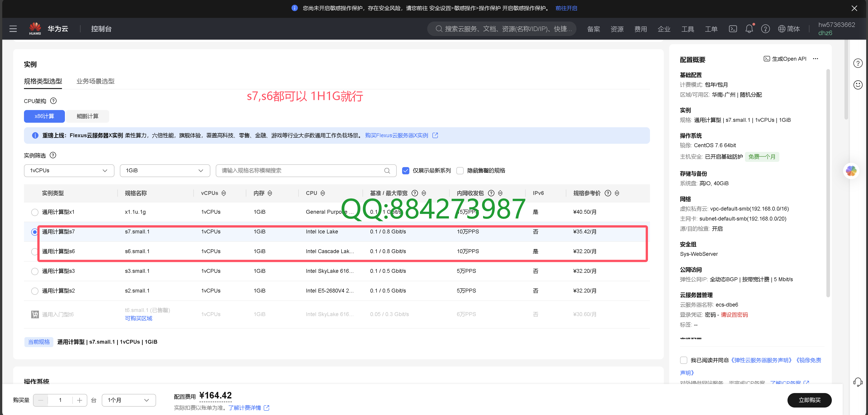Image resolution: width=868 pixels, height=415 pixels.
Task: Open account menu hw57363662
Action: [837, 29]
